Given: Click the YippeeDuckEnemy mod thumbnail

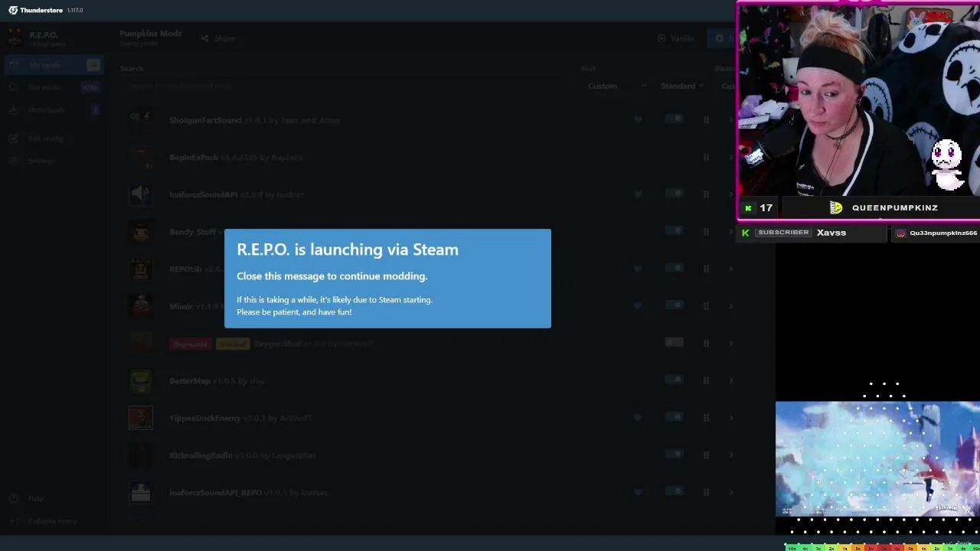Looking at the screenshot, I should [x=141, y=418].
